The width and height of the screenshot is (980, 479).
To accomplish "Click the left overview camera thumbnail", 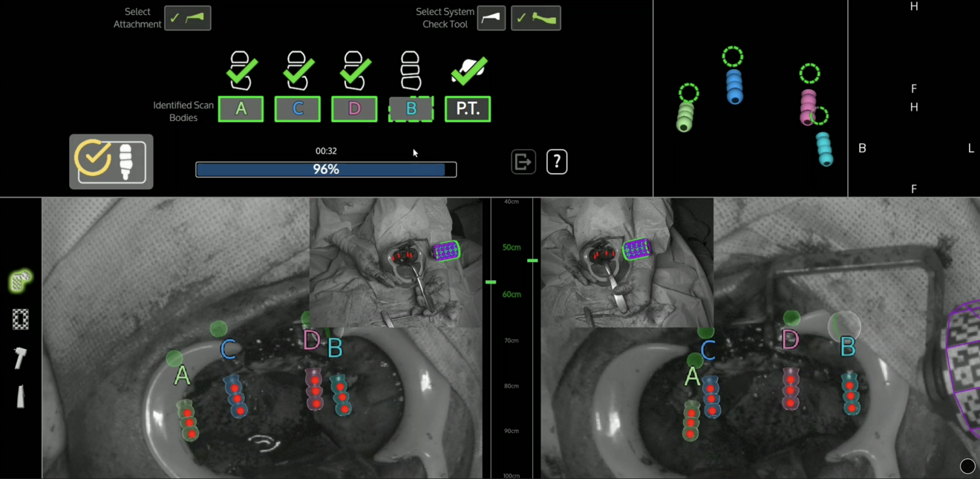I will (x=396, y=262).
